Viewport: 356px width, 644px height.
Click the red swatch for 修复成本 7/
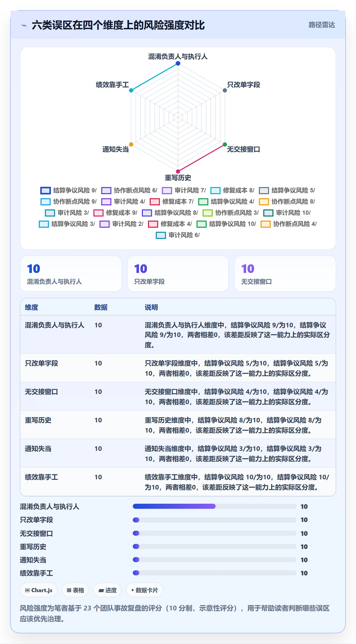click(155, 202)
